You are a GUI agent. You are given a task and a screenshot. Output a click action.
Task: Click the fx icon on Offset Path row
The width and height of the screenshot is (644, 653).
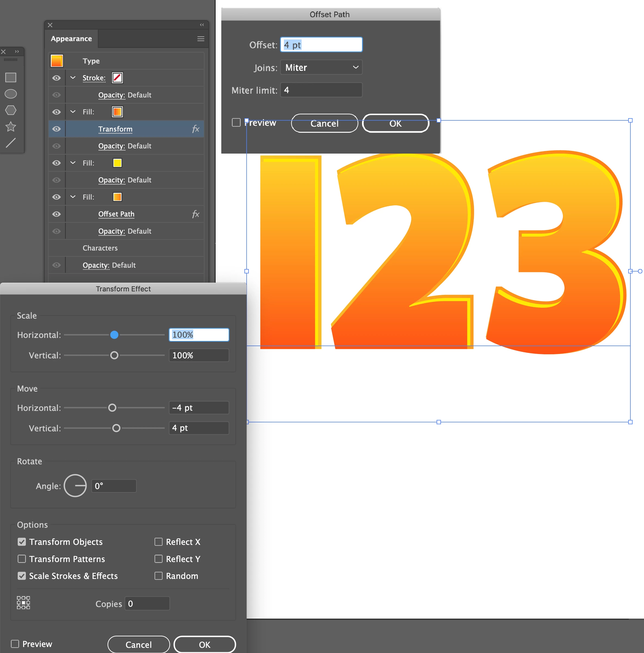pyautogui.click(x=195, y=214)
